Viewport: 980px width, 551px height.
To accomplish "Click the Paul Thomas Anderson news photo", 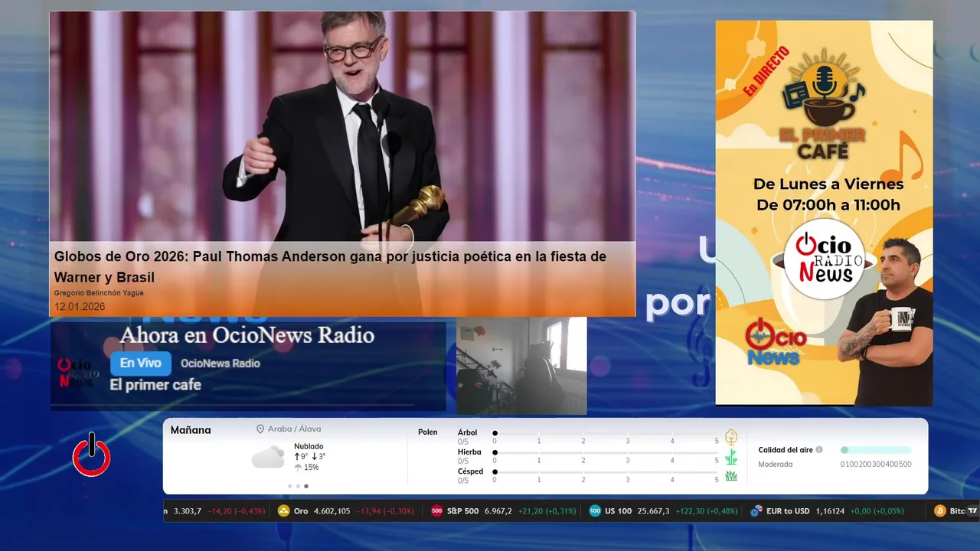I will click(x=342, y=126).
